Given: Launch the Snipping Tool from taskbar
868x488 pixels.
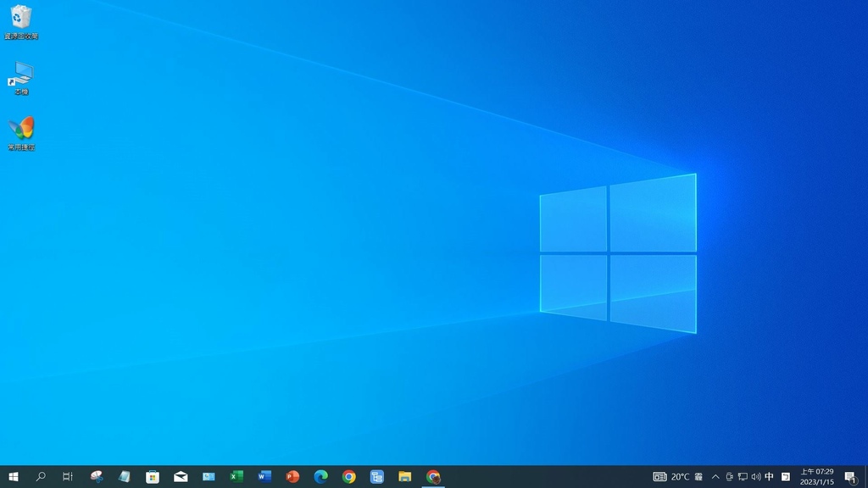Looking at the screenshot, I should 97,476.
